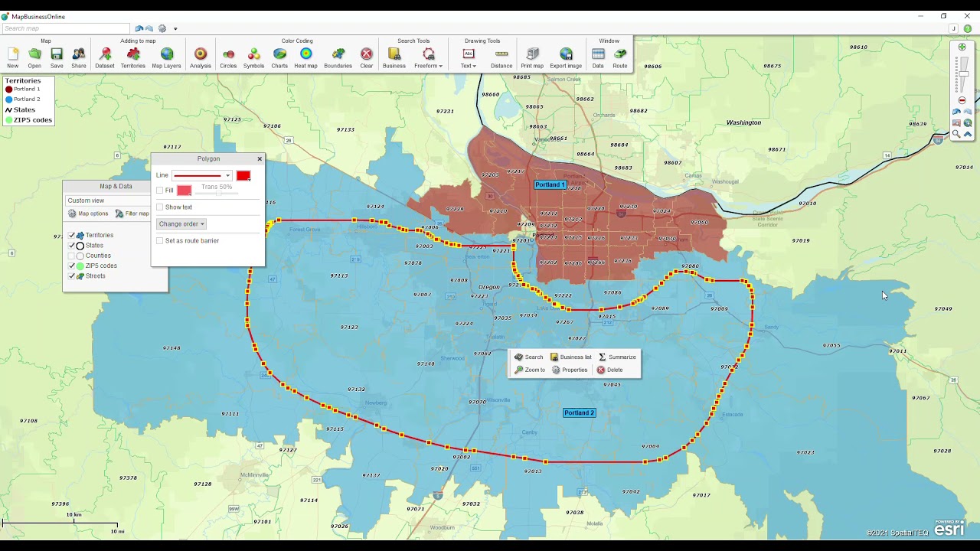The width and height of the screenshot is (980, 551).
Task: Open the Route window
Action: (620, 57)
